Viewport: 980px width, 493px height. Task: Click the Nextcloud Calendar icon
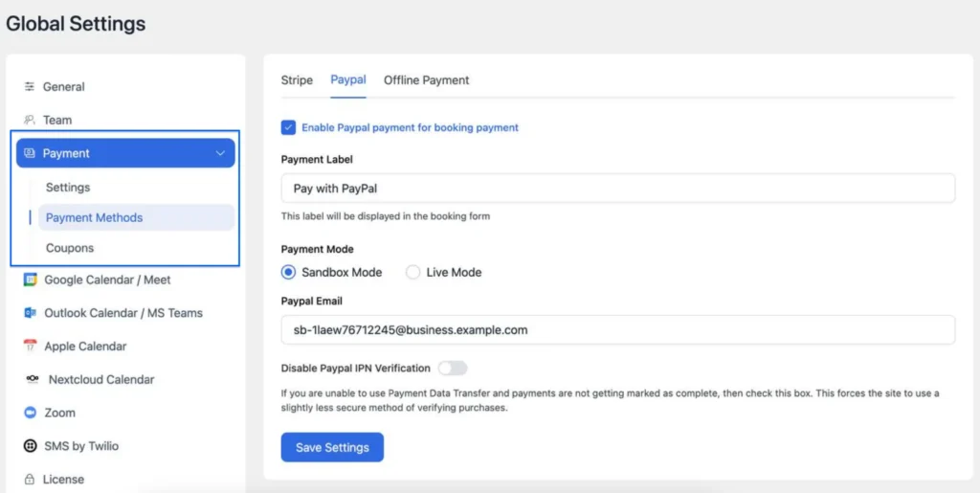click(x=32, y=379)
